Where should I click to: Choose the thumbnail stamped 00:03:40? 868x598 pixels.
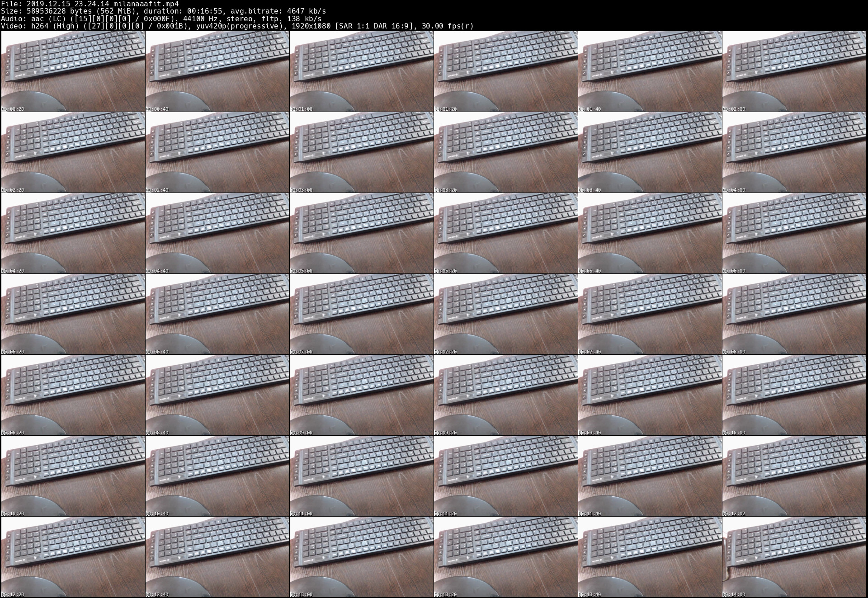(650, 152)
